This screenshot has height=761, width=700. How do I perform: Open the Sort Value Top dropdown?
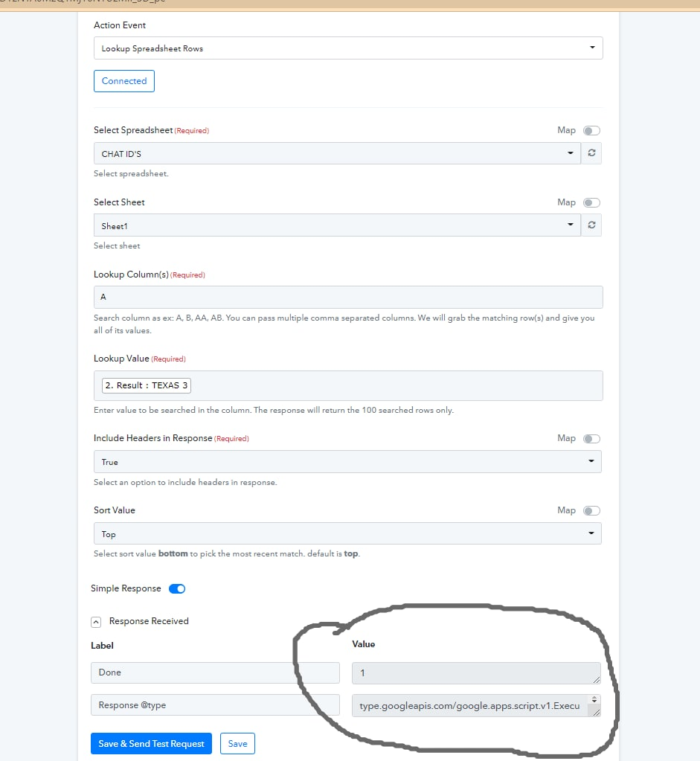click(347, 533)
